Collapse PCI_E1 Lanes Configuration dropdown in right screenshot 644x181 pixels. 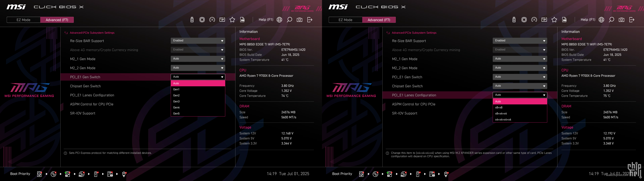[520, 95]
